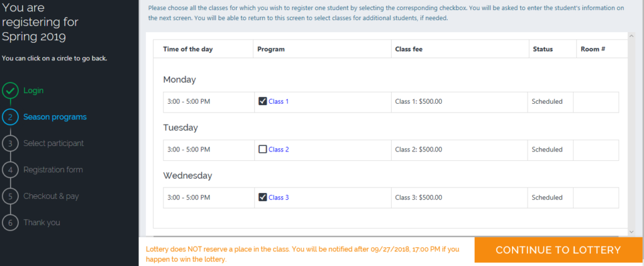
Task: Uncheck the Class 1 checkbox
Action: tap(263, 101)
